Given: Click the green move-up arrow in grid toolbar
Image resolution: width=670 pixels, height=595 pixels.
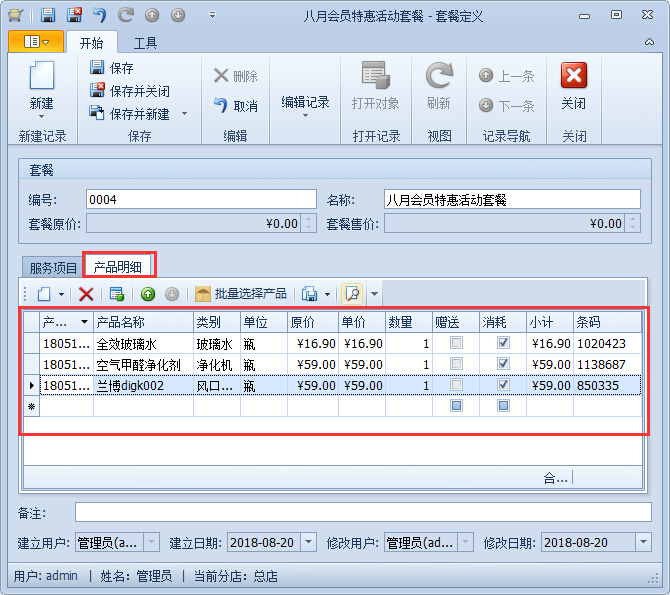Looking at the screenshot, I should point(147,294).
